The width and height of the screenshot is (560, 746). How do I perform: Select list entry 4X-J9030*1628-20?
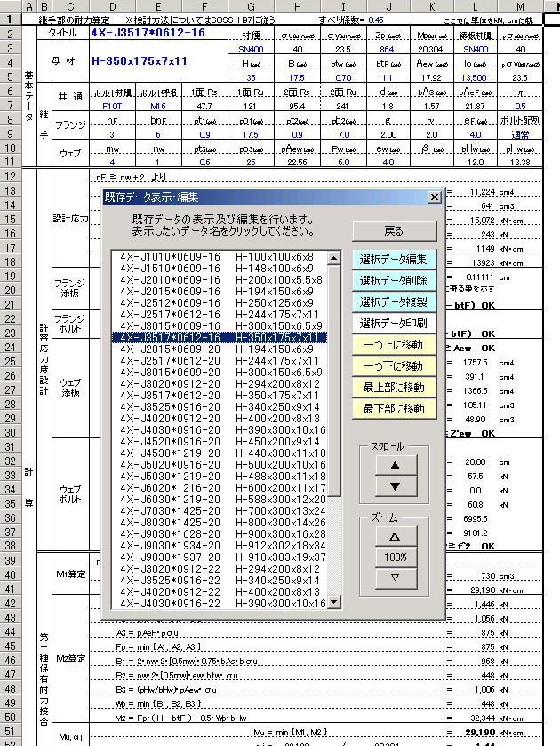click(220, 534)
